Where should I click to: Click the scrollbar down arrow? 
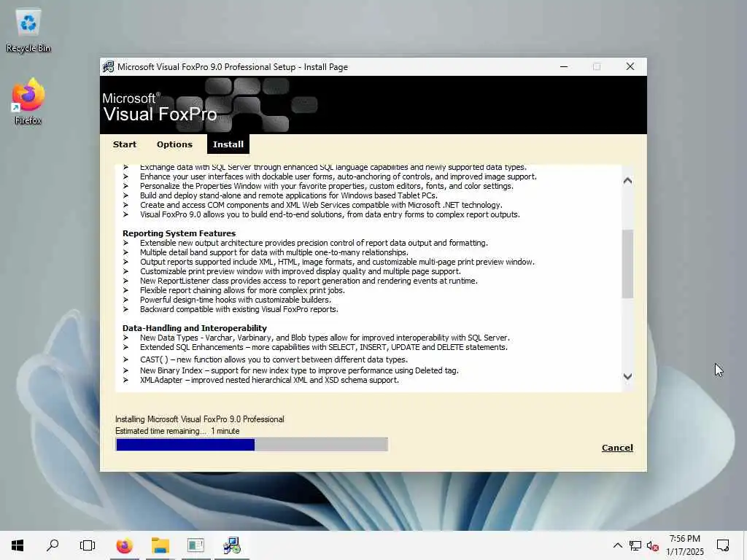point(627,377)
